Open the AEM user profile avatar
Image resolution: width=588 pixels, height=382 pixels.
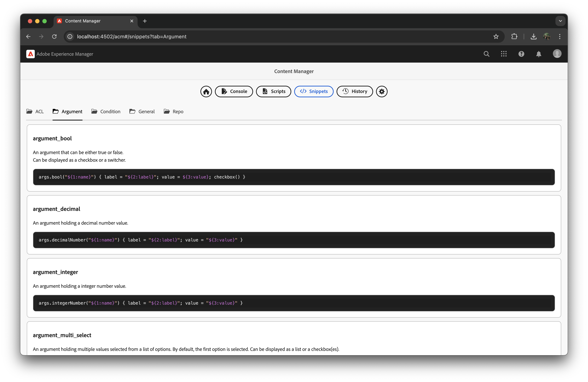(x=557, y=54)
